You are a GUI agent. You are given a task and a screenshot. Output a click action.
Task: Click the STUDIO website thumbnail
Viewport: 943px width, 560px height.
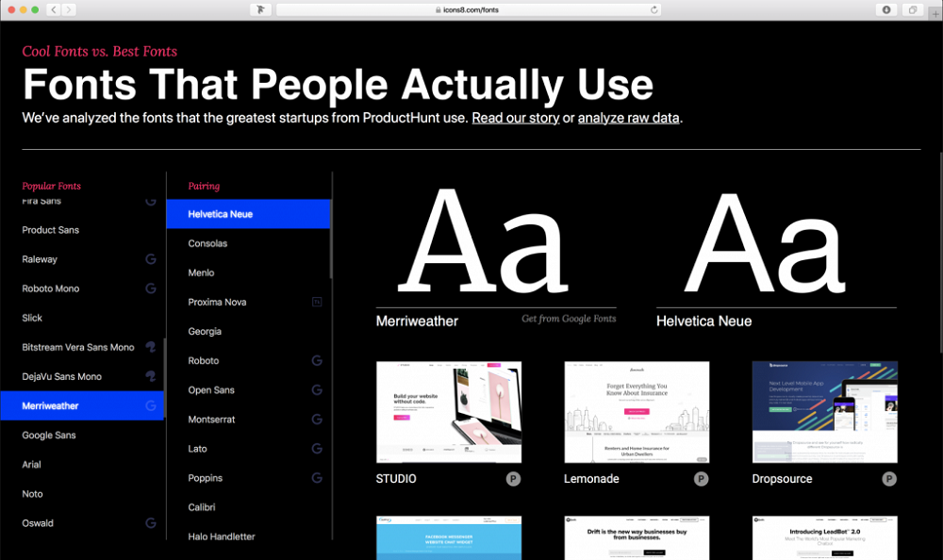click(449, 412)
